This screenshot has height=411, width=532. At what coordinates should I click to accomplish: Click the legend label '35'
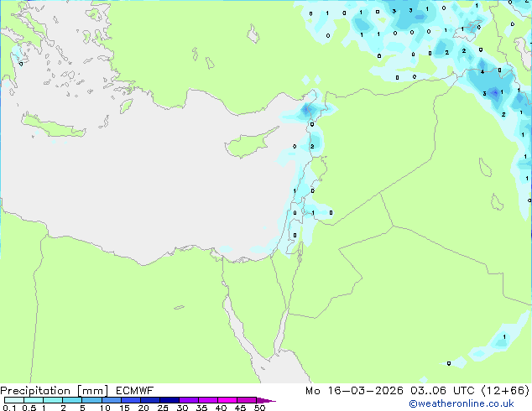(201, 408)
